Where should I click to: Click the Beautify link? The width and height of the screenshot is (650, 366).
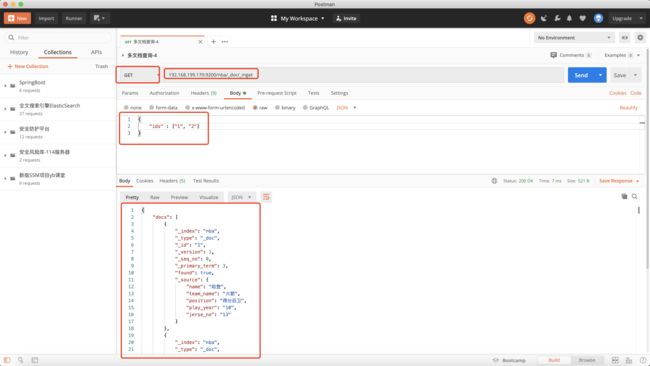coord(628,108)
